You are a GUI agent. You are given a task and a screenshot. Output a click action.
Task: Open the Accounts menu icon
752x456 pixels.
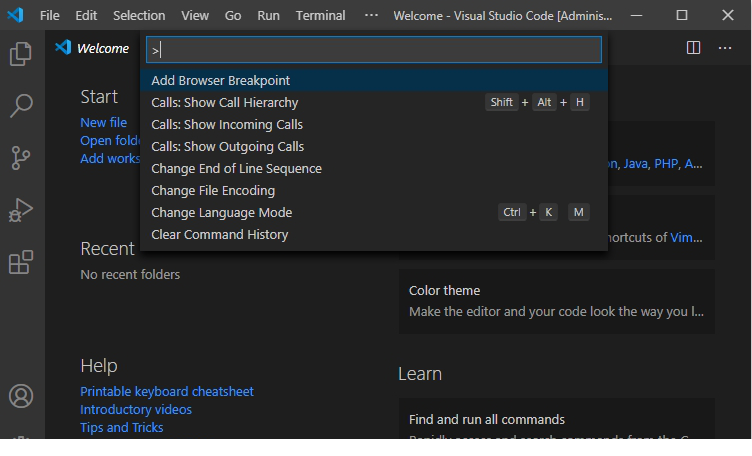tap(21, 396)
